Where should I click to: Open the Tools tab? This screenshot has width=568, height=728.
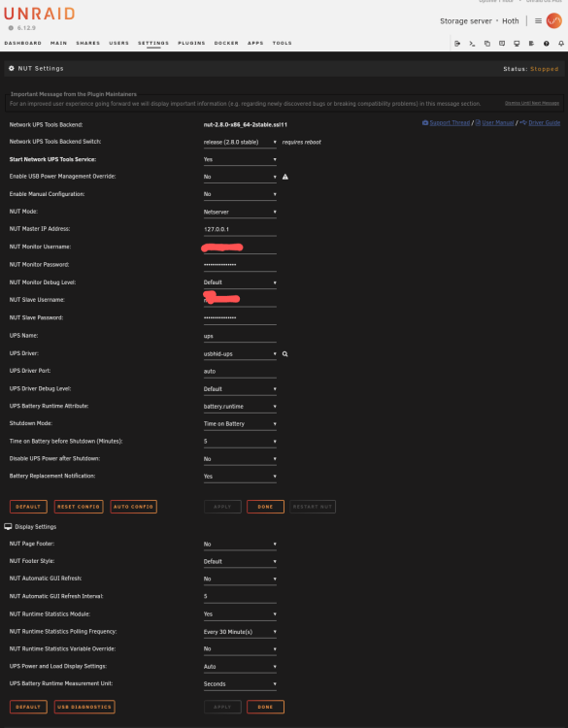pyautogui.click(x=282, y=43)
